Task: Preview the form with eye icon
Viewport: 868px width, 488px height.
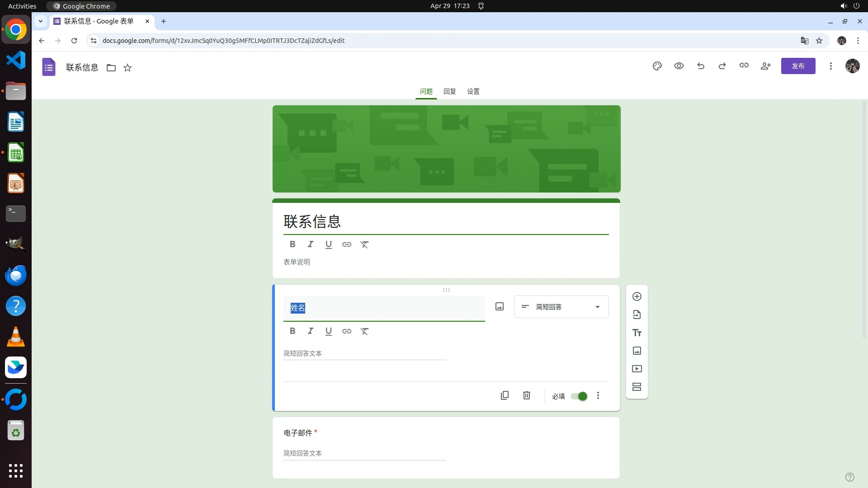Action: click(x=679, y=66)
